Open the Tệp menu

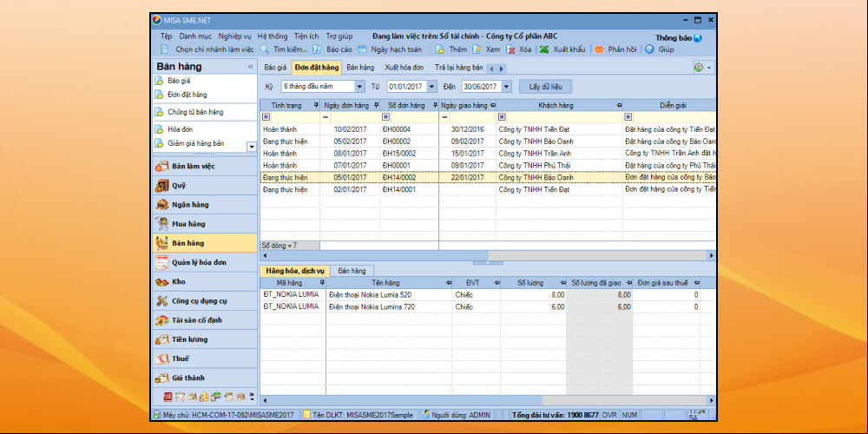tap(166, 36)
